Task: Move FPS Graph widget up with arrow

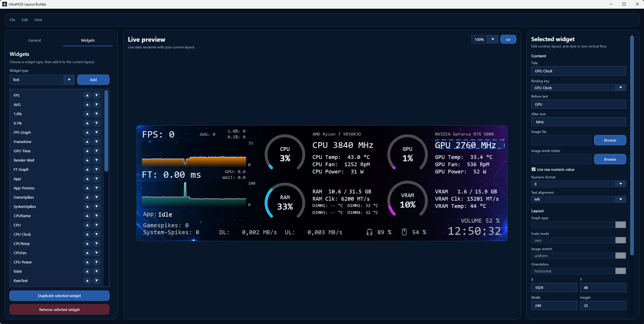Action: coord(87,132)
